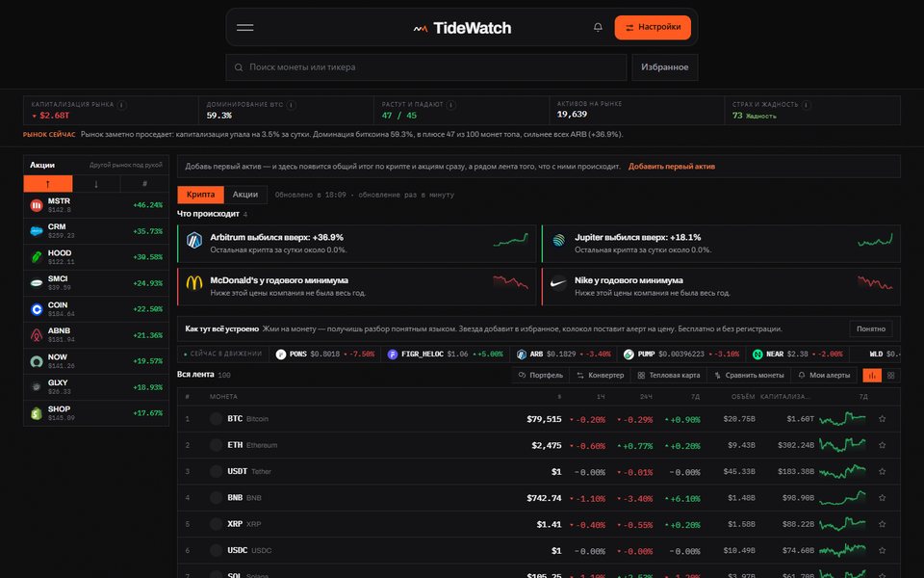Screen dimensions: 924x578
Task: Click PONS ticker in moving strip
Action: pos(325,355)
